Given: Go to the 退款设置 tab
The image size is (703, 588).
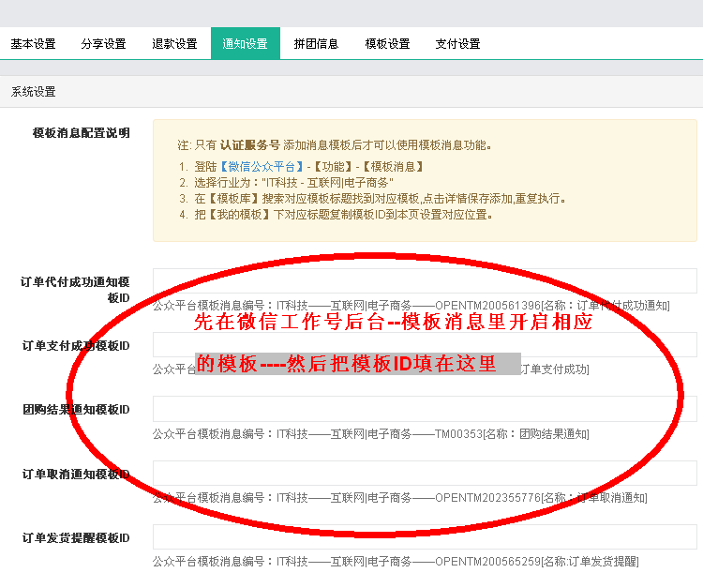Looking at the screenshot, I should point(174,44).
